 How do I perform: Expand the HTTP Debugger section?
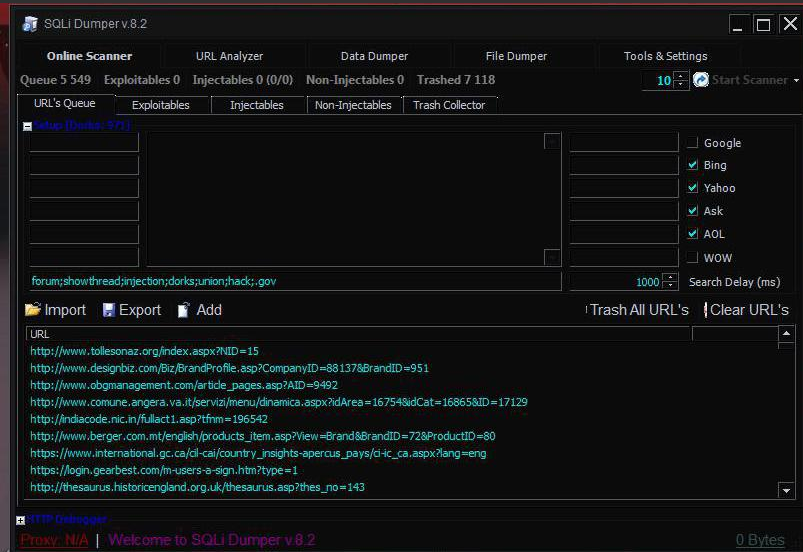(x=21, y=520)
